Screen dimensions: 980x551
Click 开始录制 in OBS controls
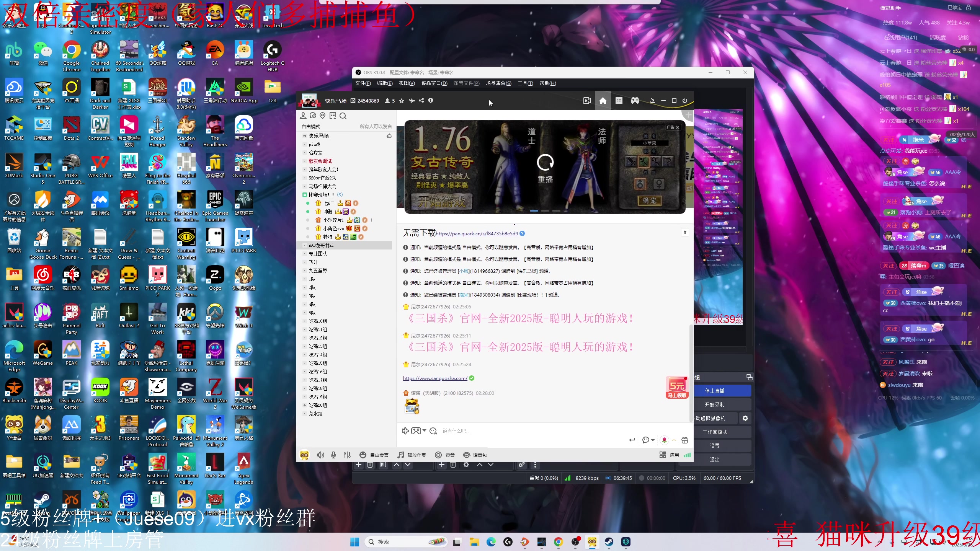click(714, 404)
